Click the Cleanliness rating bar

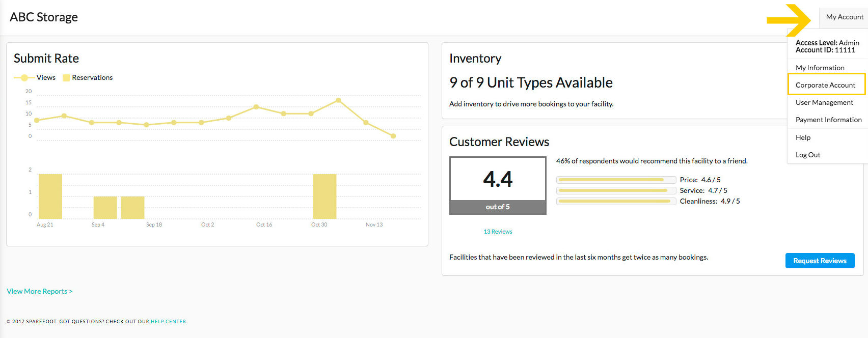(x=616, y=201)
